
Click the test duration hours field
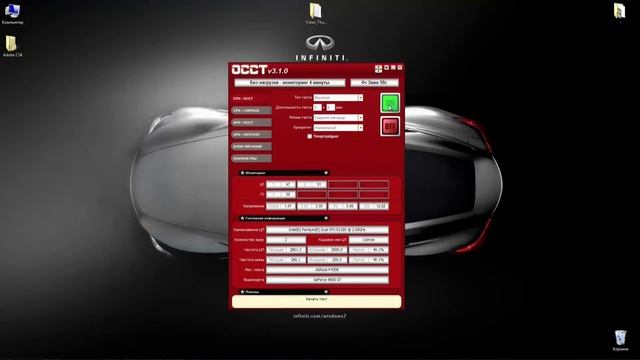click(318, 107)
